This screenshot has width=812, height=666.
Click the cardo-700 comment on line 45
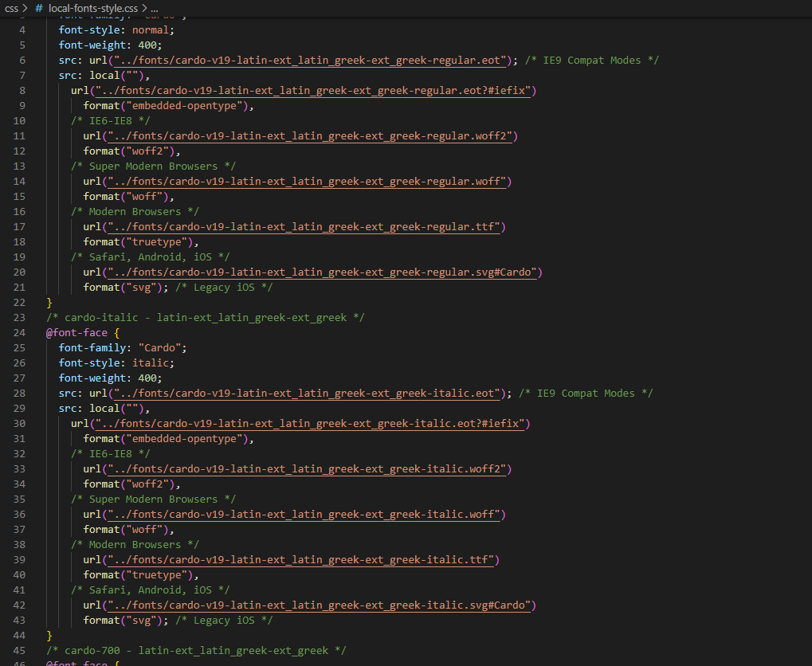tap(195, 651)
